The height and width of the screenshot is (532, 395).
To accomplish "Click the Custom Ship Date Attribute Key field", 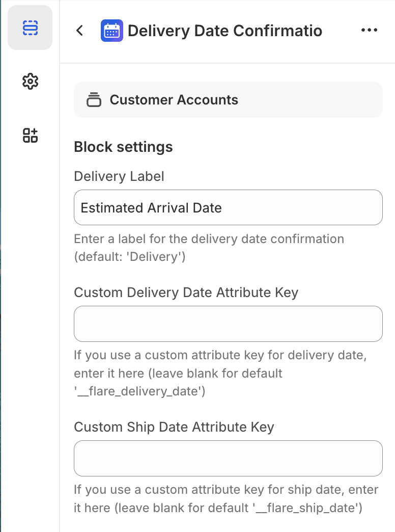I will (x=228, y=458).
